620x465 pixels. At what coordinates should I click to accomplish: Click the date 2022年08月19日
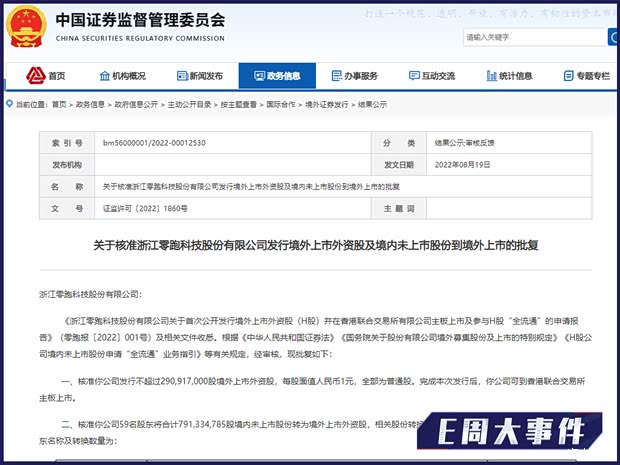[x=463, y=165]
